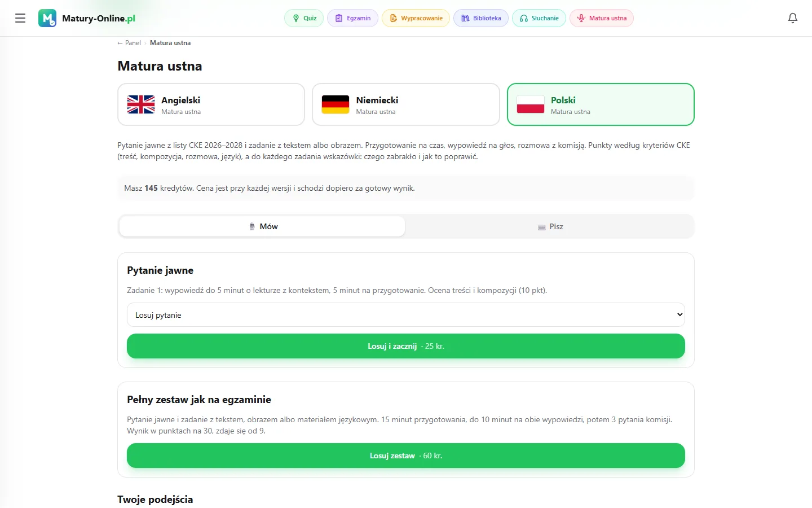
Task: Open the hamburger menu
Action: (x=20, y=18)
